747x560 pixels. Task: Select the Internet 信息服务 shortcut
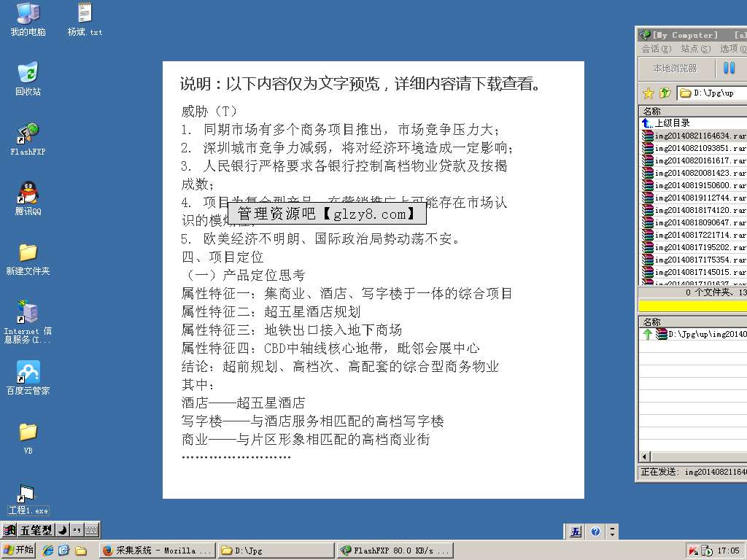pyautogui.click(x=28, y=322)
